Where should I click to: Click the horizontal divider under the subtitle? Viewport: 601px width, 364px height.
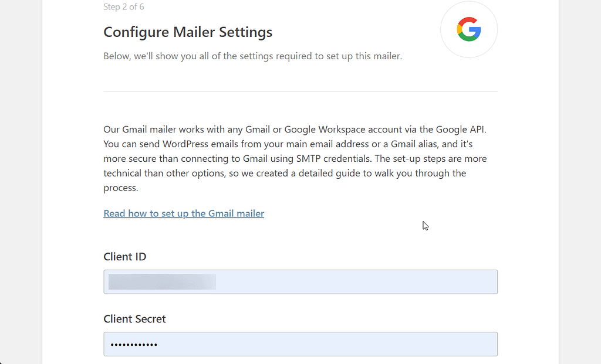click(300, 91)
